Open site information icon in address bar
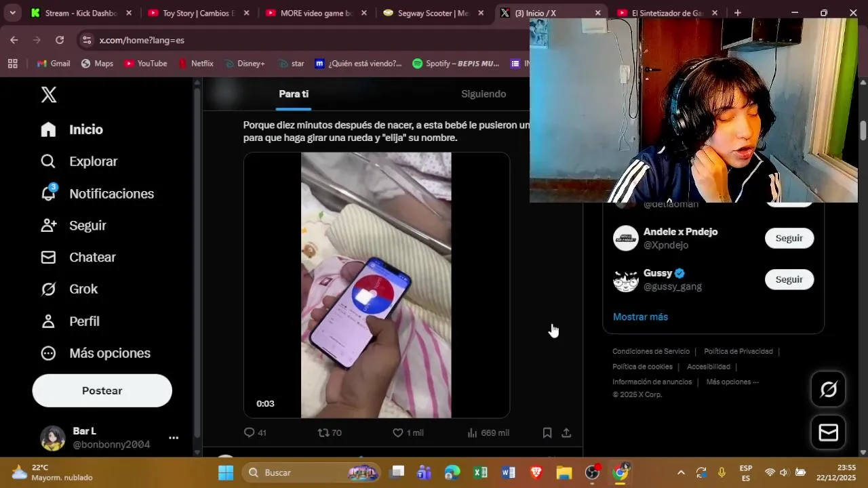This screenshot has width=868, height=488. click(x=86, y=40)
